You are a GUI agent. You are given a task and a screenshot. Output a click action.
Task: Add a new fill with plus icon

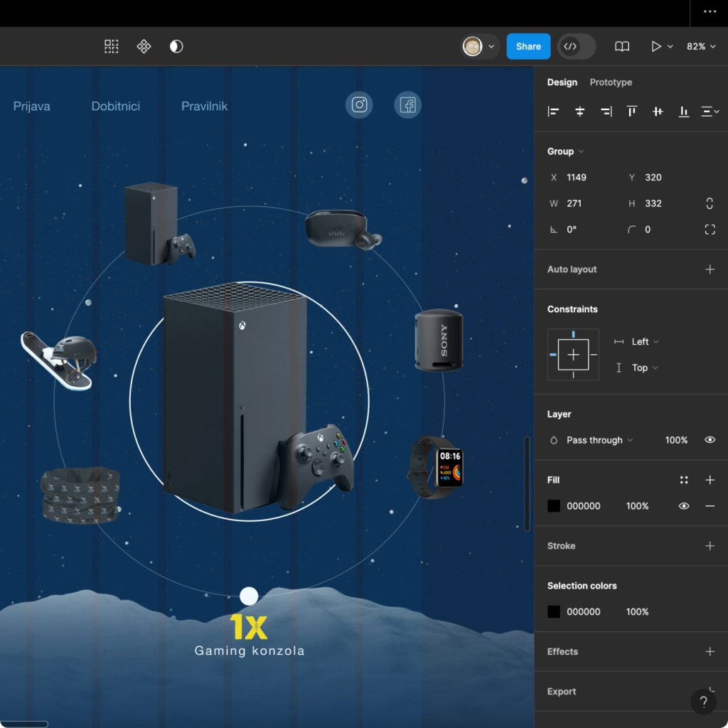coord(710,480)
